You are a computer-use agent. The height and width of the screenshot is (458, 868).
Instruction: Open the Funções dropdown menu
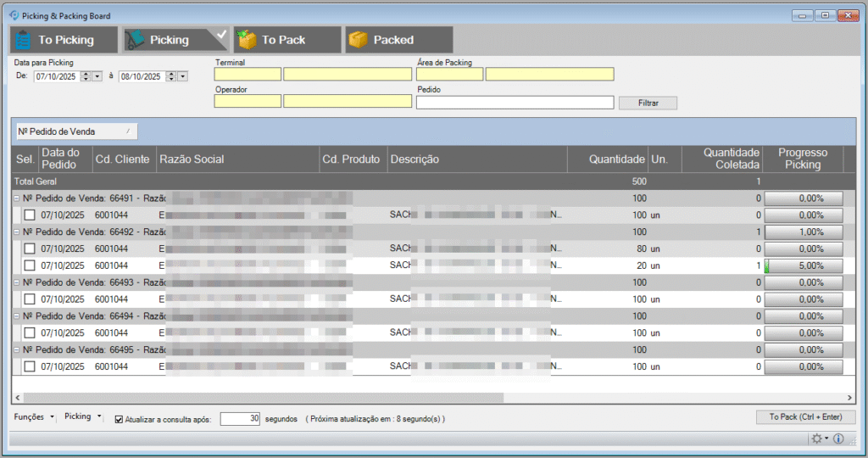[35, 417]
